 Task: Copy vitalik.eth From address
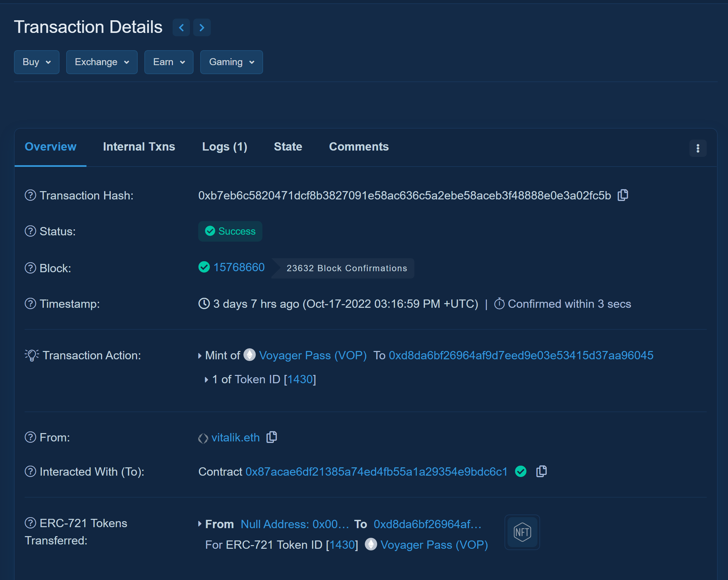point(272,437)
